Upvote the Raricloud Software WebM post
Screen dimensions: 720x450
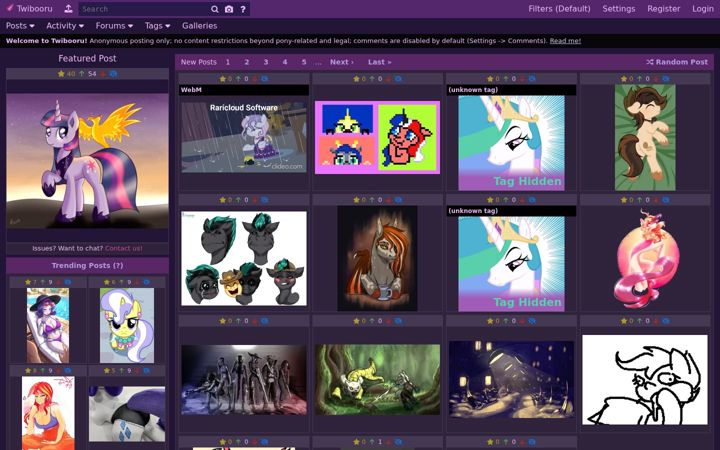(x=238, y=79)
